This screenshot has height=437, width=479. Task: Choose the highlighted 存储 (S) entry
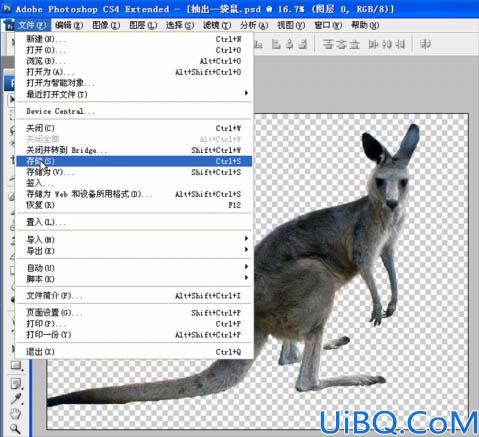click(x=134, y=161)
